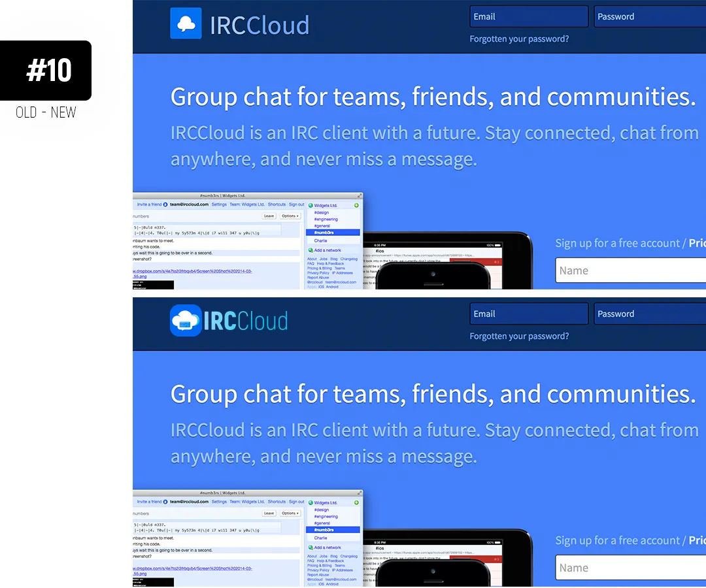The width and height of the screenshot is (706, 588).
Task: Click 'Report Abuse' on new-logo page
Action: [318, 574]
